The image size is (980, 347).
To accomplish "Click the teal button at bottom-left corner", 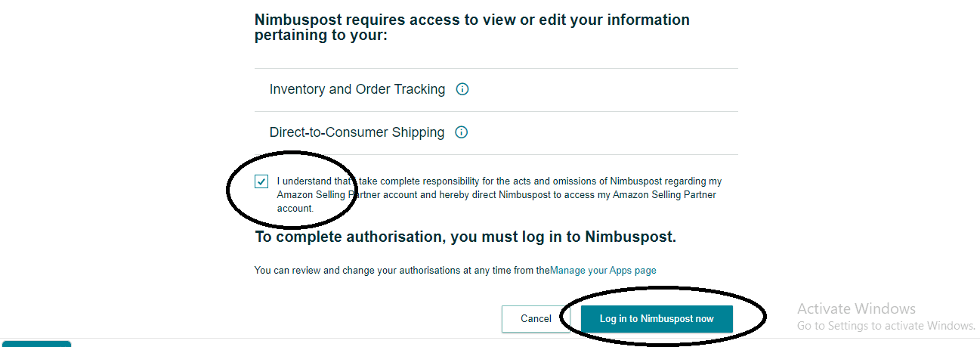I will tap(36, 343).
